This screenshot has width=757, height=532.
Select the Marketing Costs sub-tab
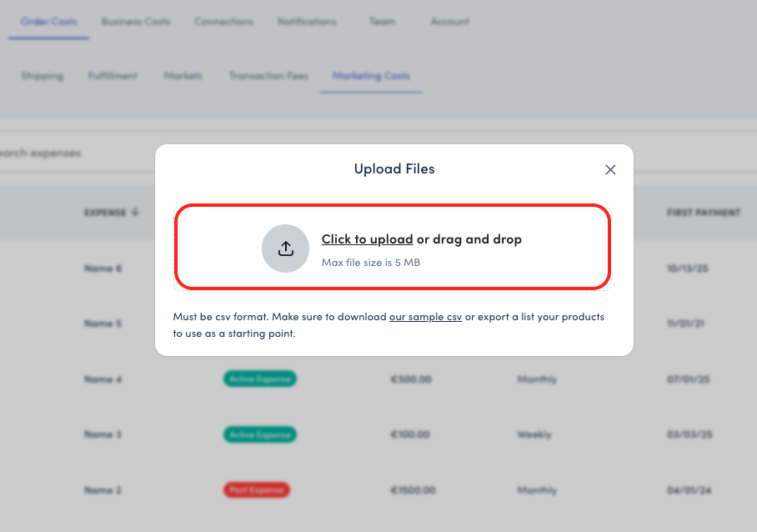coord(371,76)
